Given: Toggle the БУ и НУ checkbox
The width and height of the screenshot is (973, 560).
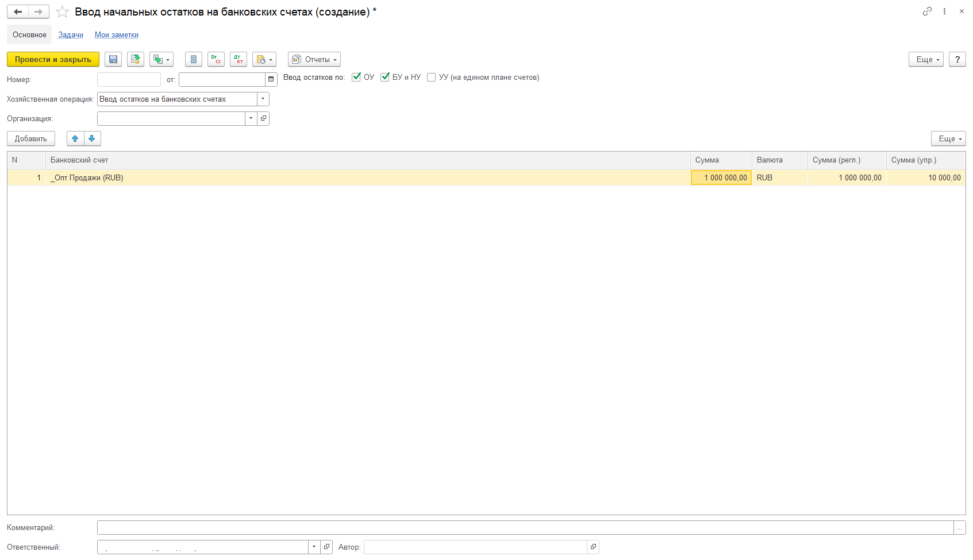Looking at the screenshot, I should tap(385, 77).
